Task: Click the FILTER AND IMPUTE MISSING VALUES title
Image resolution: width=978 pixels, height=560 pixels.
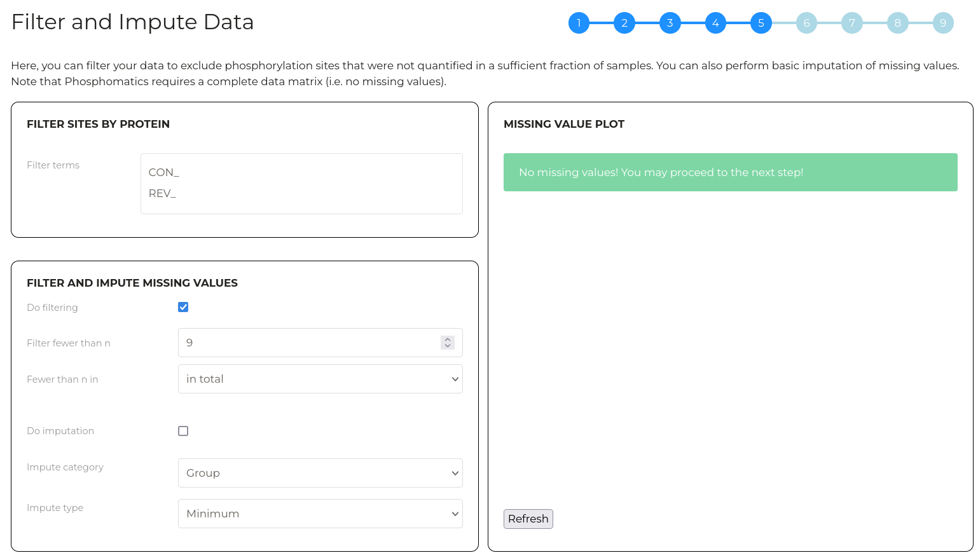Action: 132,283
